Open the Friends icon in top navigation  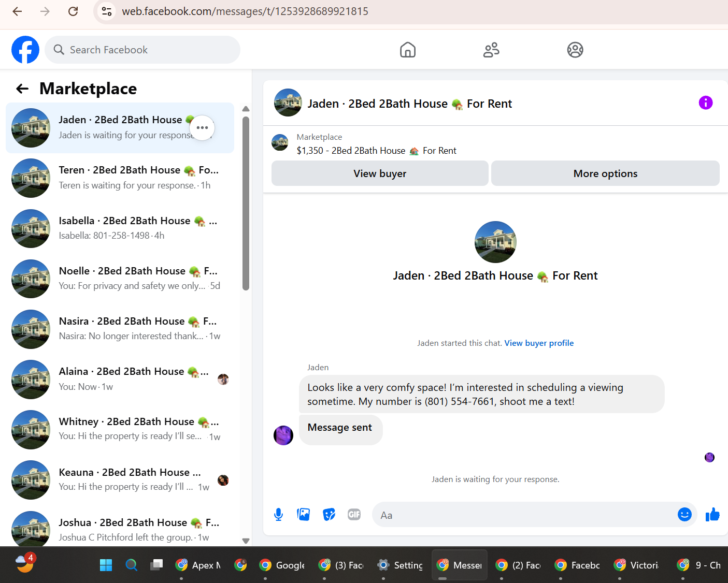[491, 50]
